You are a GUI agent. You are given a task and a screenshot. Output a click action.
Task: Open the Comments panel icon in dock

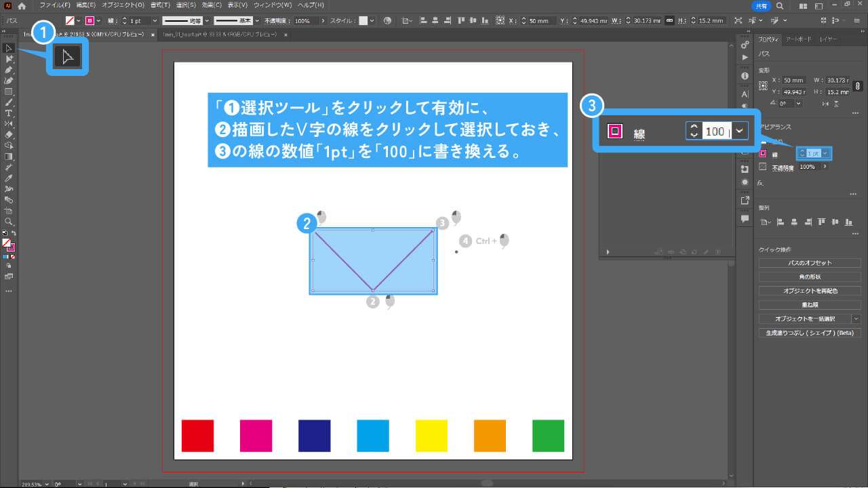click(745, 219)
